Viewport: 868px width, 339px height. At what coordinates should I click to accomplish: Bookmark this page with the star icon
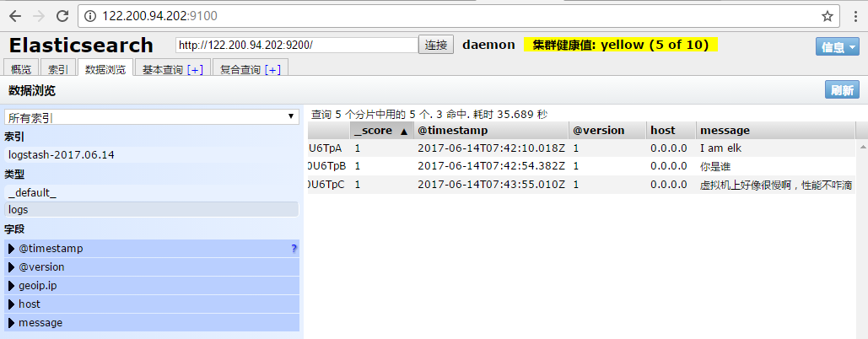point(828,16)
